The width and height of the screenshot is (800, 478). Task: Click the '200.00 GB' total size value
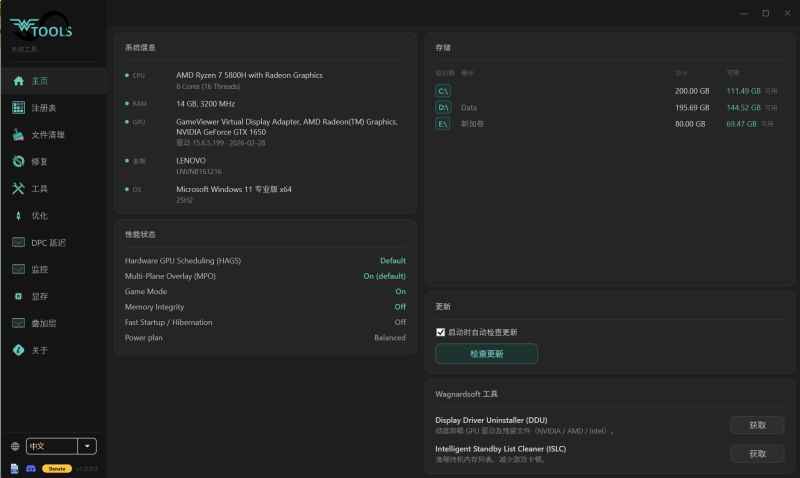[692, 91]
